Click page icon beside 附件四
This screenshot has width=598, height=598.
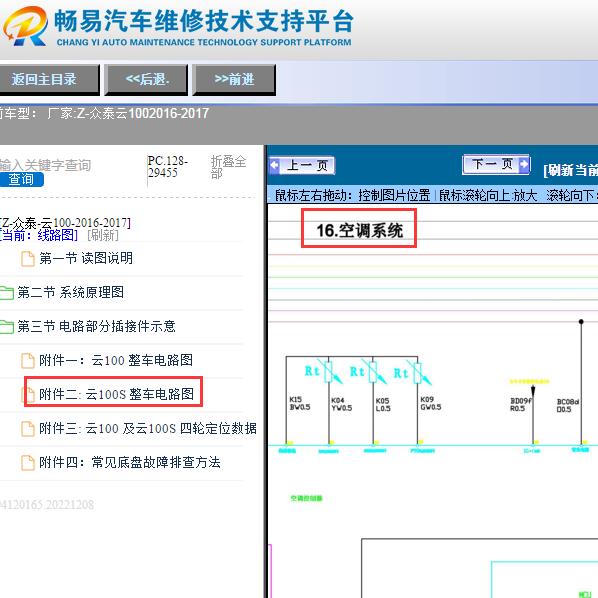point(27,463)
